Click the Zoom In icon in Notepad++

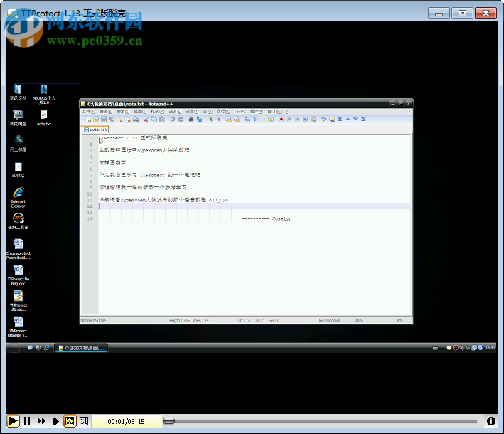pos(210,120)
